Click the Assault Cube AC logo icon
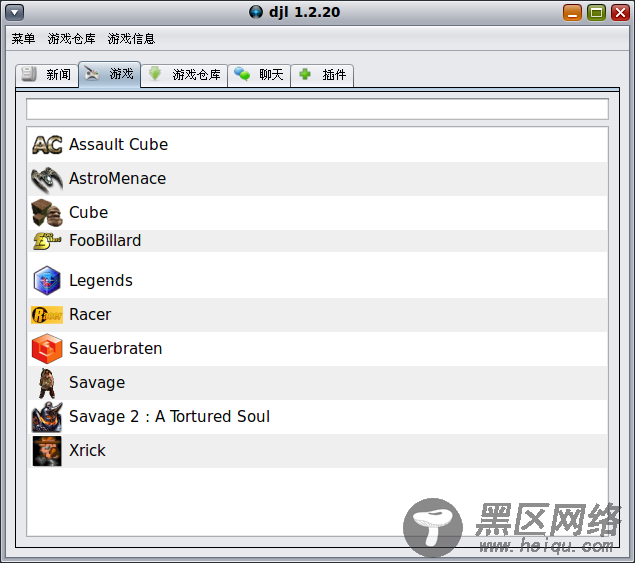635x563 pixels. click(x=47, y=145)
